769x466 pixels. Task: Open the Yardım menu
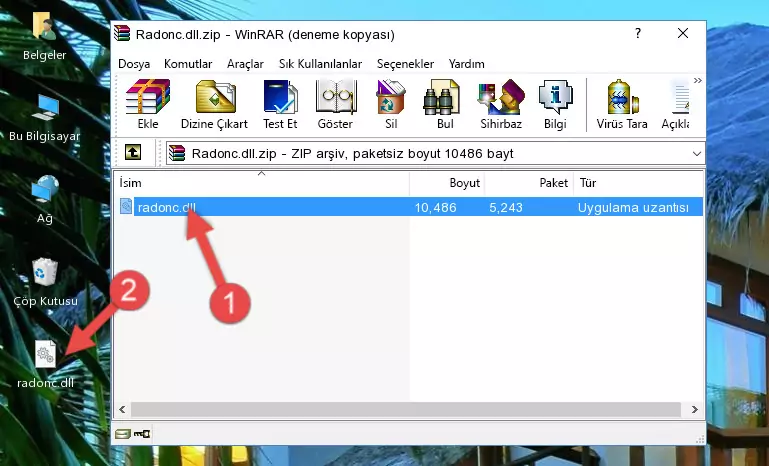click(x=466, y=64)
